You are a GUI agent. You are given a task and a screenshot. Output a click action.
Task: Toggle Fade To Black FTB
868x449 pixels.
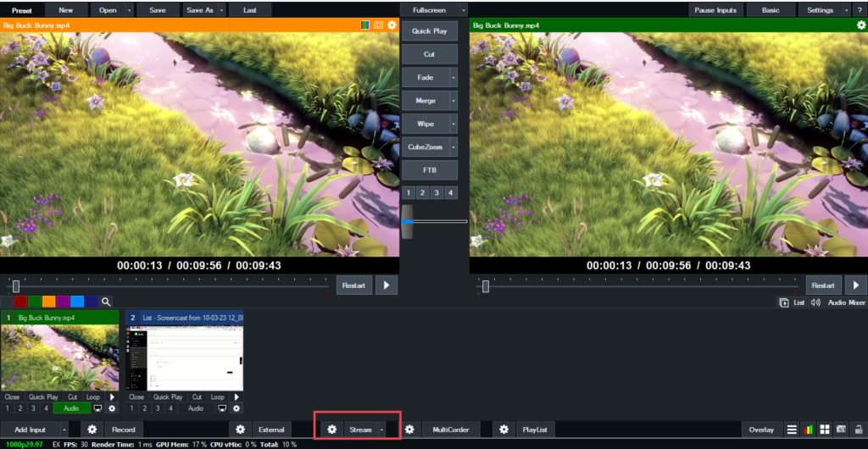click(x=430, y=170)
